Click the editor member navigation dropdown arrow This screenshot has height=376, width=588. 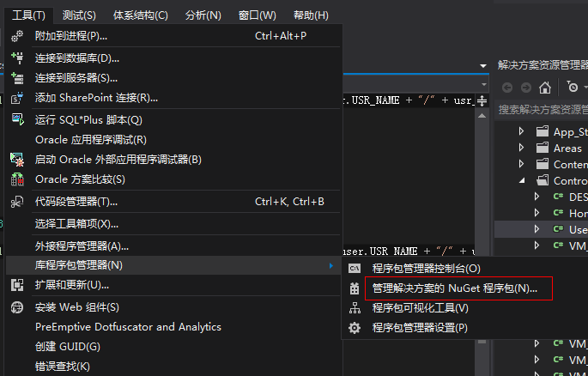pyautogui.click(x=484, y=85)
